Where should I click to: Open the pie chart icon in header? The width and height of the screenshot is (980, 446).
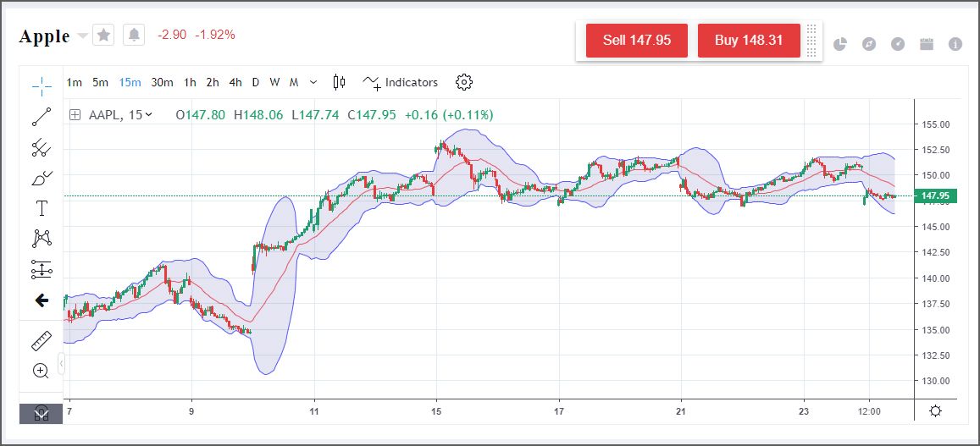coord(840,44)
